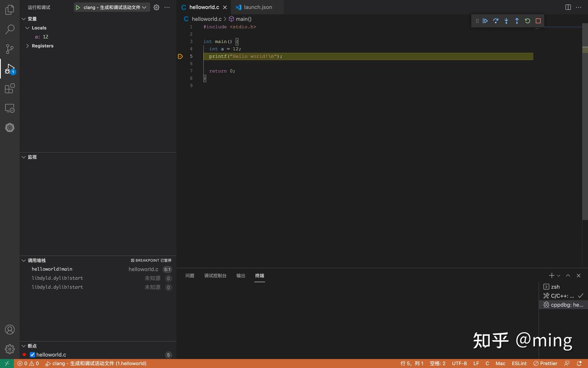This screenshot has height=368, width=588.
Task: Open the Extensions view icon
Action: point(10,88)
